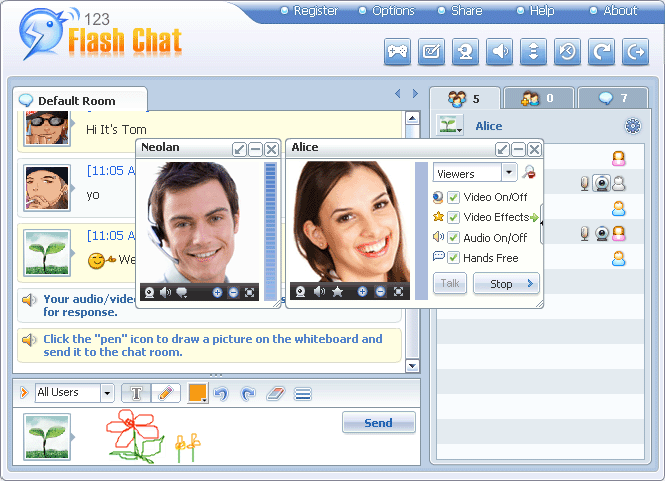665x481 pixels.
Task: Open the whiteboard edit icon in top toolbar
Action: tap(431, 52)
